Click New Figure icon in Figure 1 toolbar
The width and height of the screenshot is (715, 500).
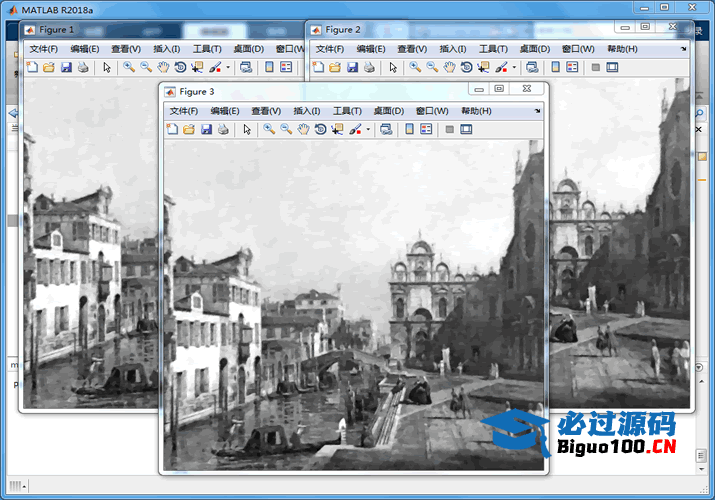click(32, 67)
